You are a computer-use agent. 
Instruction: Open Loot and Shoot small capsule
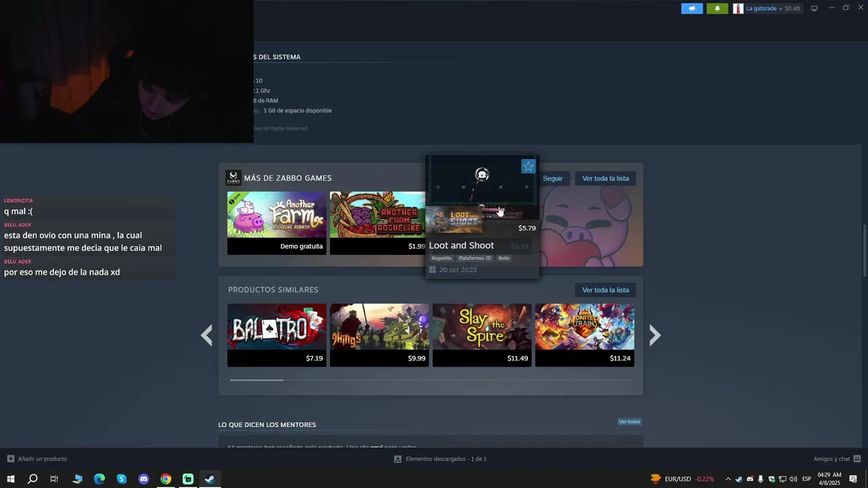(454, 220)
